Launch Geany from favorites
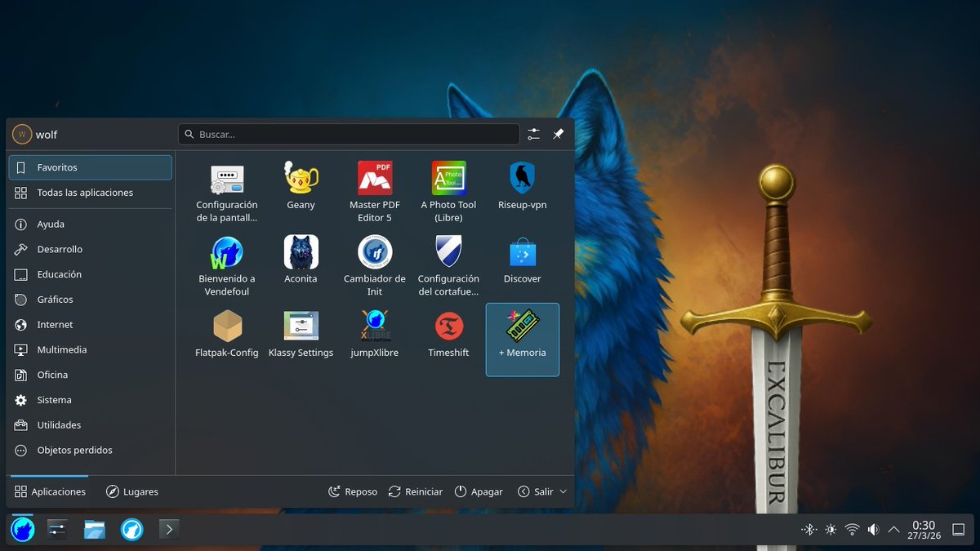Viewport: 980px width, 551px height. (x=301, y=192)
